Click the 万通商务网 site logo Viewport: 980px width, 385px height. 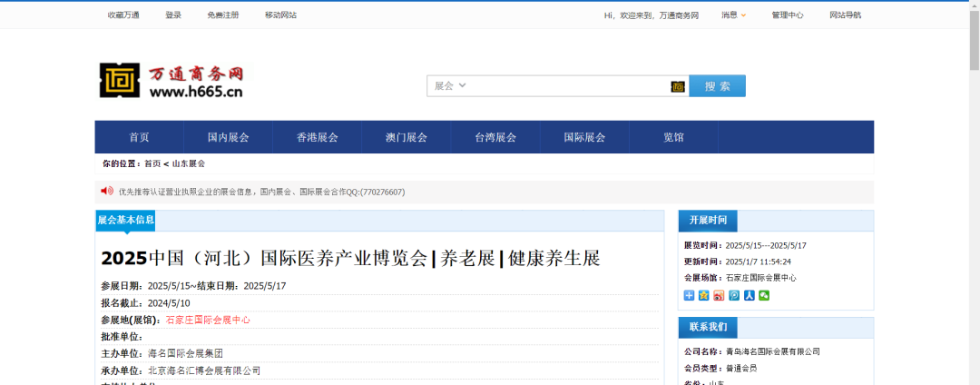pyautogui.click(x=171, y=82)
